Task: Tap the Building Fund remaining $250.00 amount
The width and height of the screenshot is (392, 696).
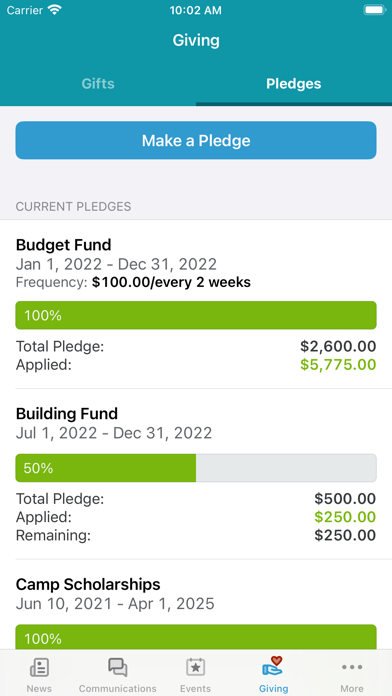Action: coord(345,535)
